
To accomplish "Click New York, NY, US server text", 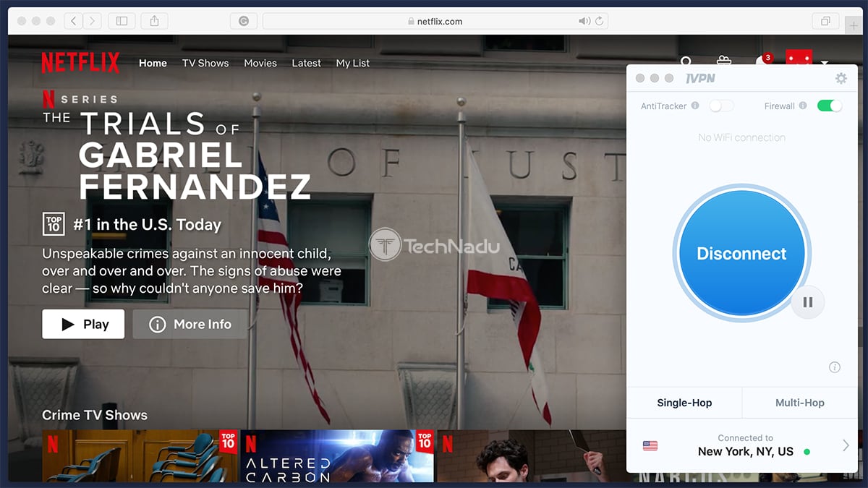I will click(x=746, y=452).
